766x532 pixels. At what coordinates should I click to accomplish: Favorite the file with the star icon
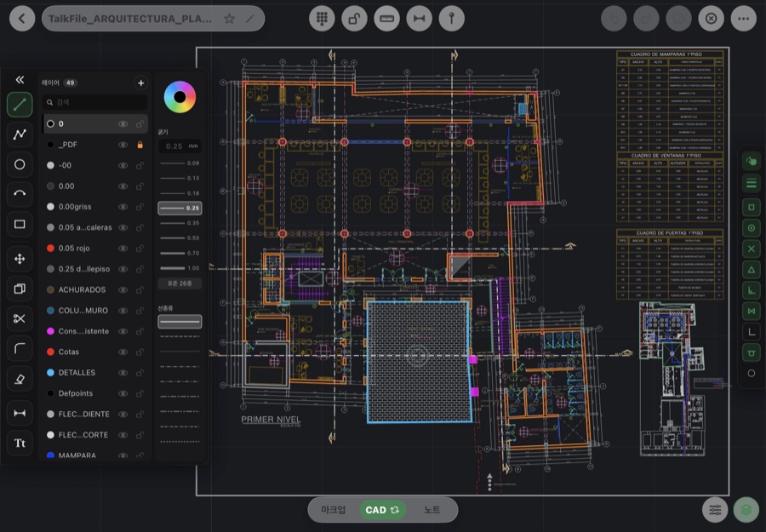229,19
